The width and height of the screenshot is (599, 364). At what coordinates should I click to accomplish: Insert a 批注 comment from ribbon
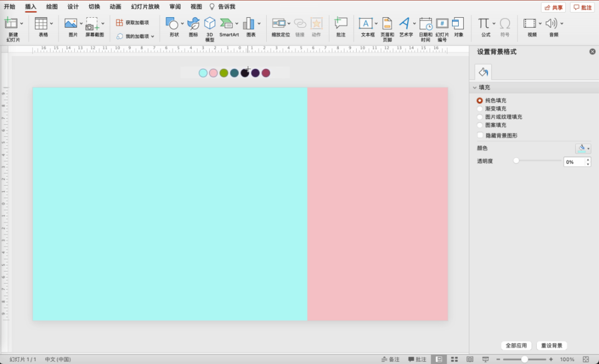341,23
